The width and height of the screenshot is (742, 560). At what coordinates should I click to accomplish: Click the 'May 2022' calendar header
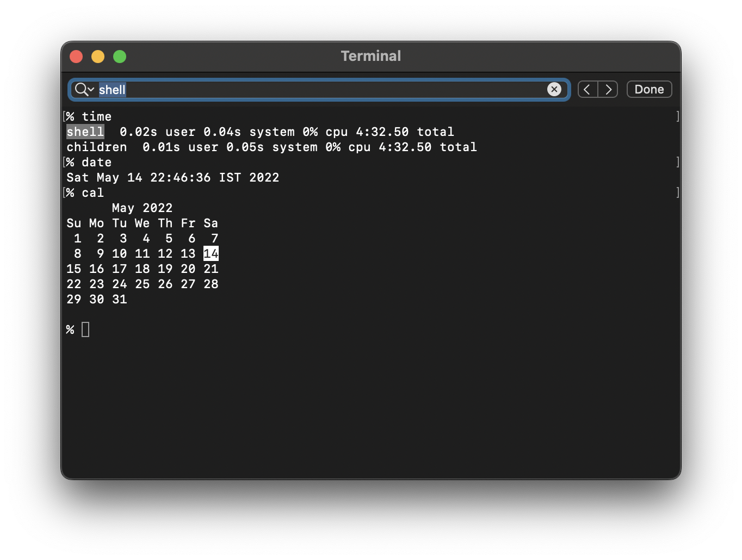click(142, 208)
